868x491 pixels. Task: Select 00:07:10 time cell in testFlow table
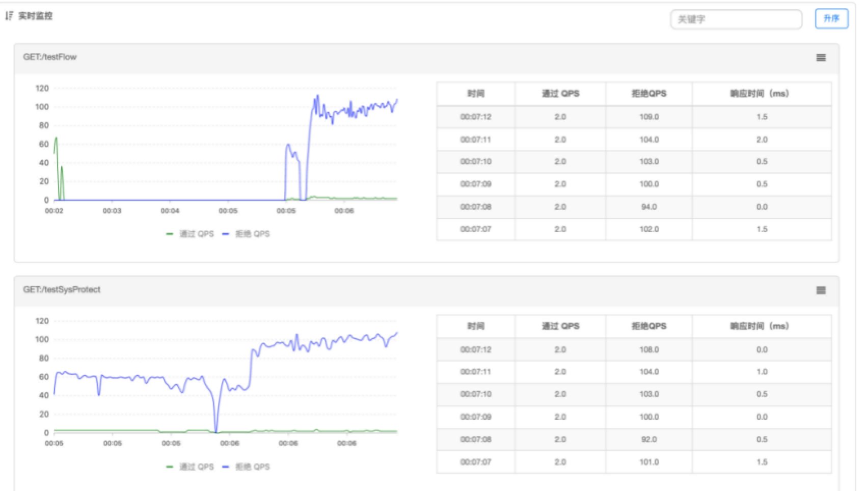476,162
